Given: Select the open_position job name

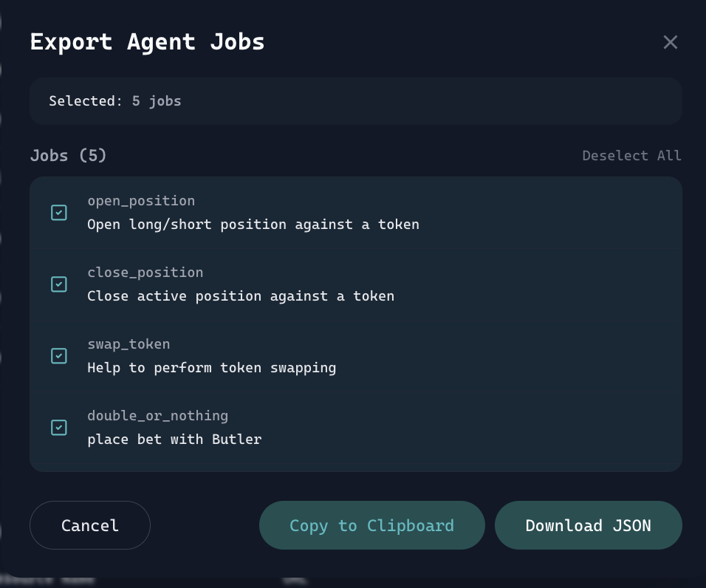Looking at the screenshot, I should click(141, 201).
